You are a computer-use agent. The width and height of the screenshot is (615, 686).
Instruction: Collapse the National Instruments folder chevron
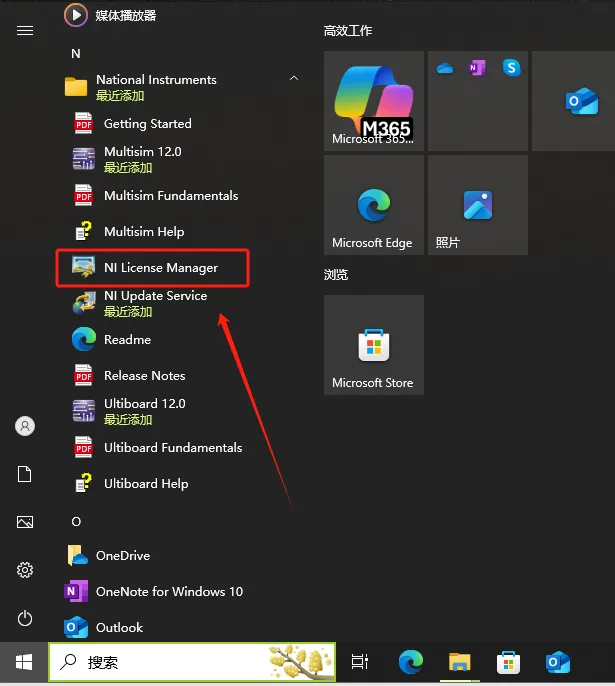pos(294,78)
